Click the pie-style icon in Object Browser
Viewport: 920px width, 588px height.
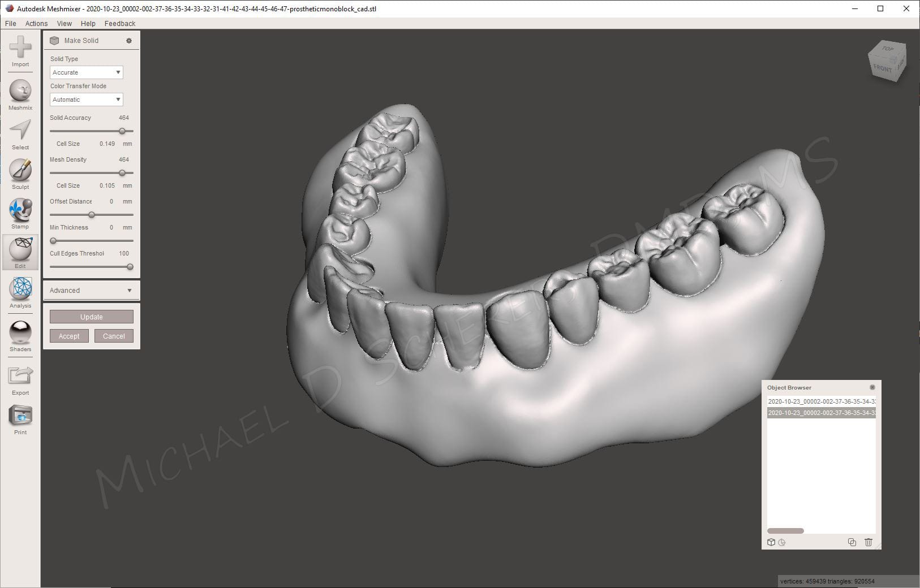pyautogui.click(x=782, y=542)
